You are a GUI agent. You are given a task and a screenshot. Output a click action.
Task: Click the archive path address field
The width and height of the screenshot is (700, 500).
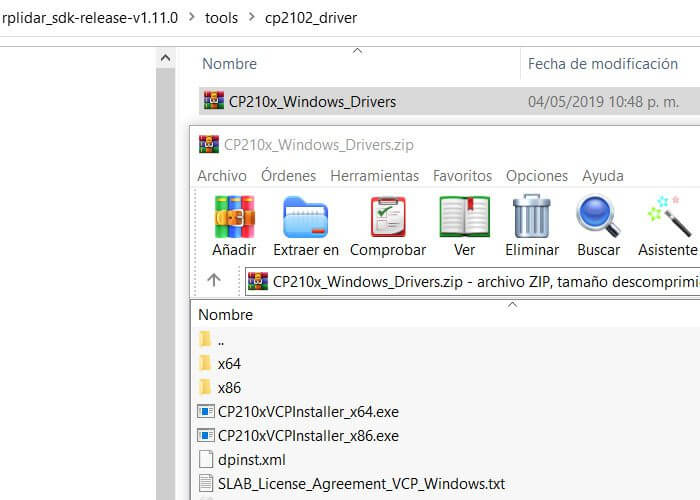point(480,281)
